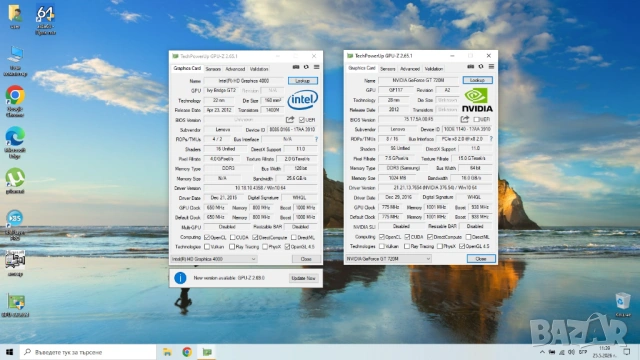The width and height of the screenshot is (640, 360).
Task: Click refresh icon in Intel GPU-Z window
Action: [306, 67]
